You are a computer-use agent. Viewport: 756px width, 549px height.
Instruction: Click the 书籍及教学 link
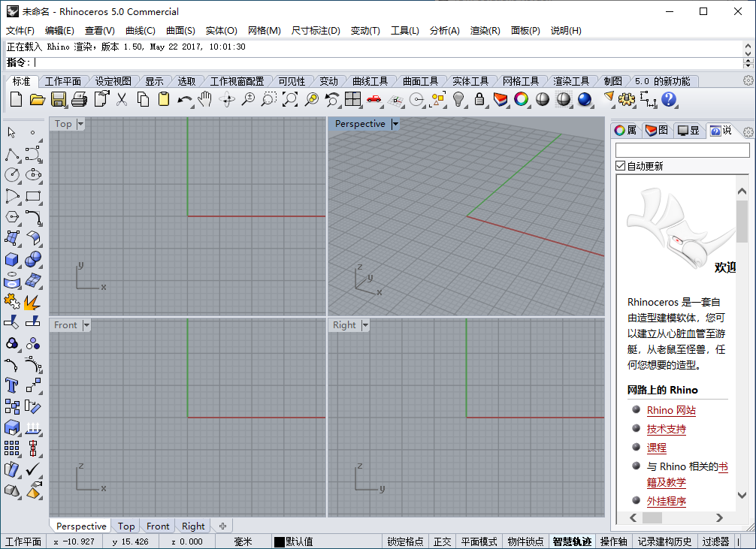[x=667, y=482]
